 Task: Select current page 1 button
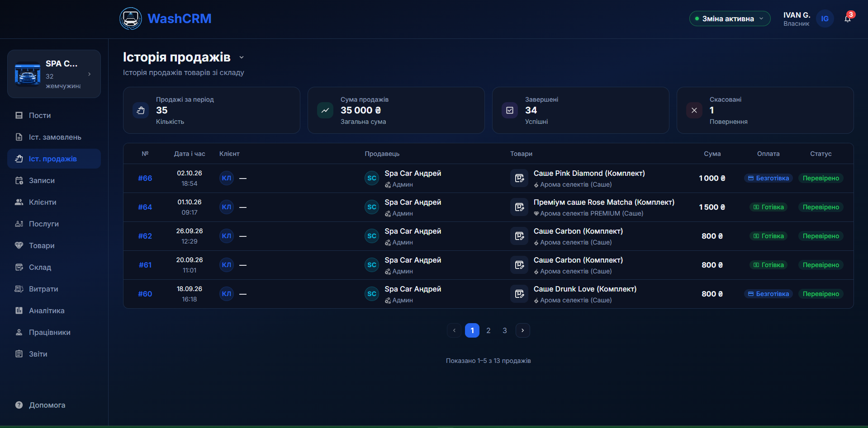click(472, 330)
